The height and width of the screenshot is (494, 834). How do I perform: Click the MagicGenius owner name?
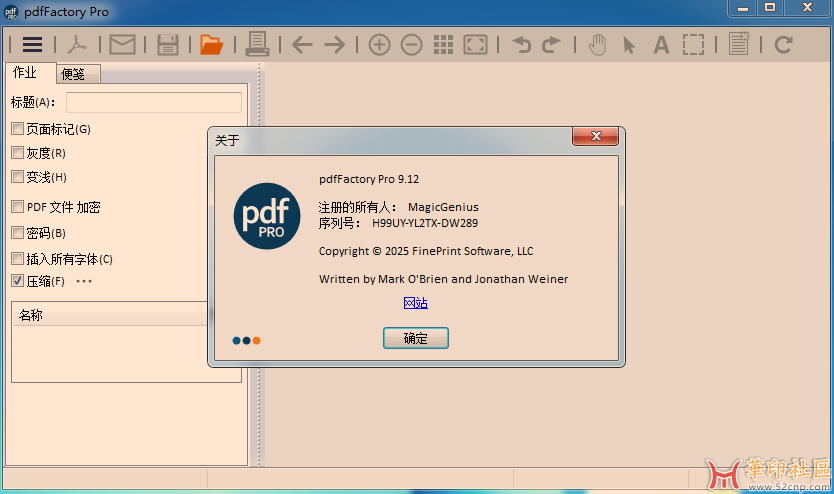[x=443, y=207]
